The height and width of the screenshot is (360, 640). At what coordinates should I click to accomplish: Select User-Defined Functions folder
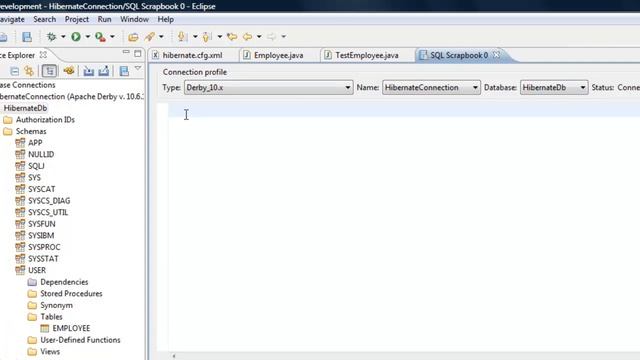[80, 340]
